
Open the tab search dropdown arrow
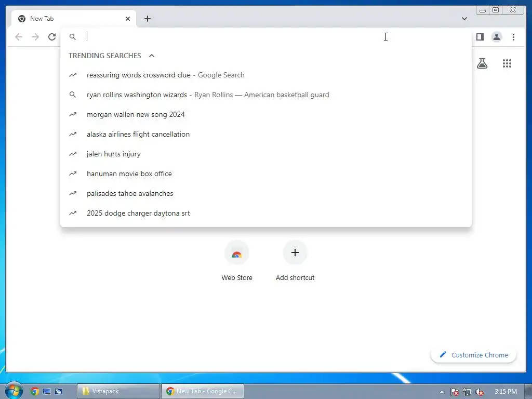click(464, 19)
